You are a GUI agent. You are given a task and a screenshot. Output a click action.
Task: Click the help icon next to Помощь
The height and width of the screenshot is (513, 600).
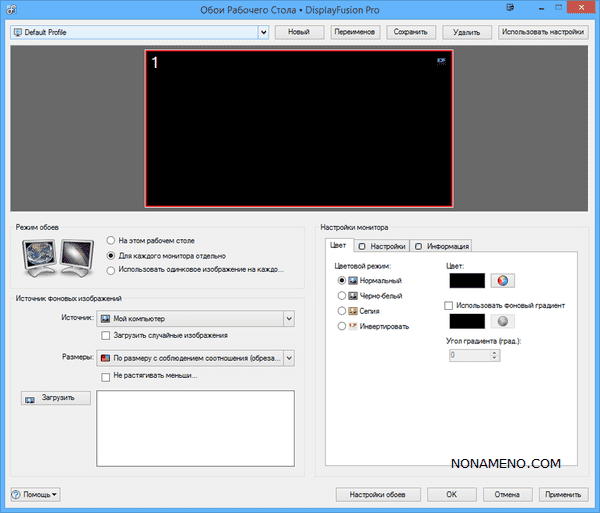pos(17,494)
